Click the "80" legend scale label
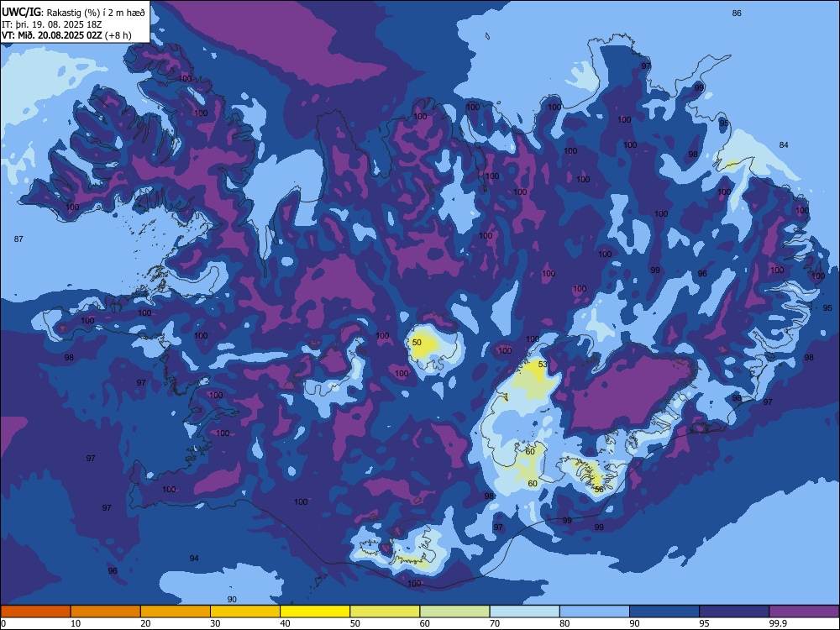This screenshot has width=840, height=630. pos(564,623)
